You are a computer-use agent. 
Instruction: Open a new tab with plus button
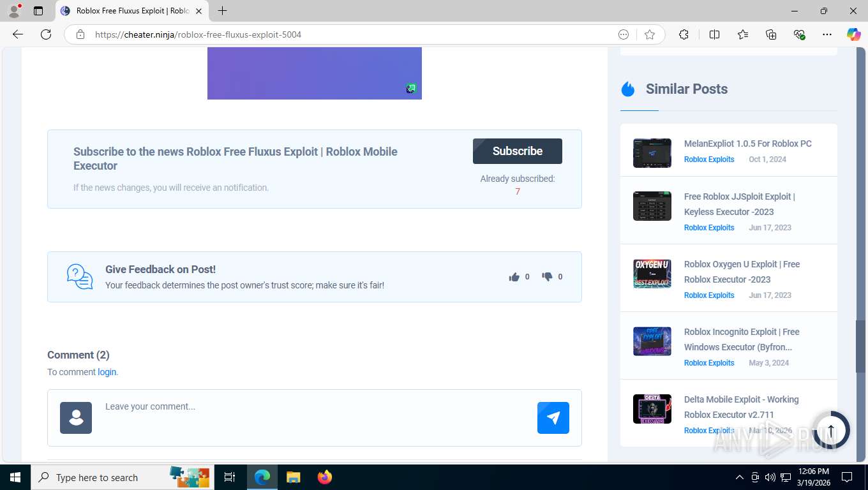222,11
